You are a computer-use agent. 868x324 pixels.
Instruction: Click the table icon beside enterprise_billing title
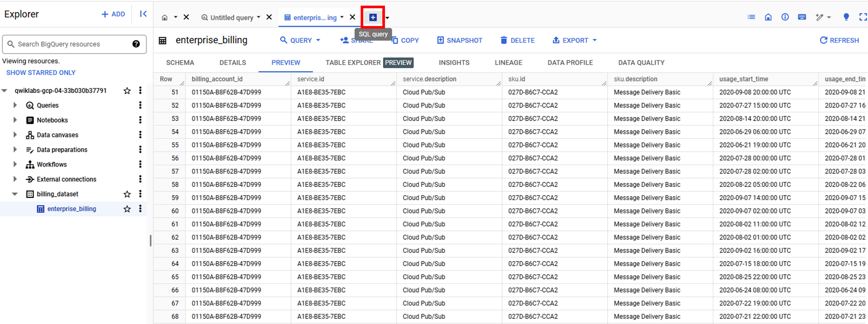point(163,40)
